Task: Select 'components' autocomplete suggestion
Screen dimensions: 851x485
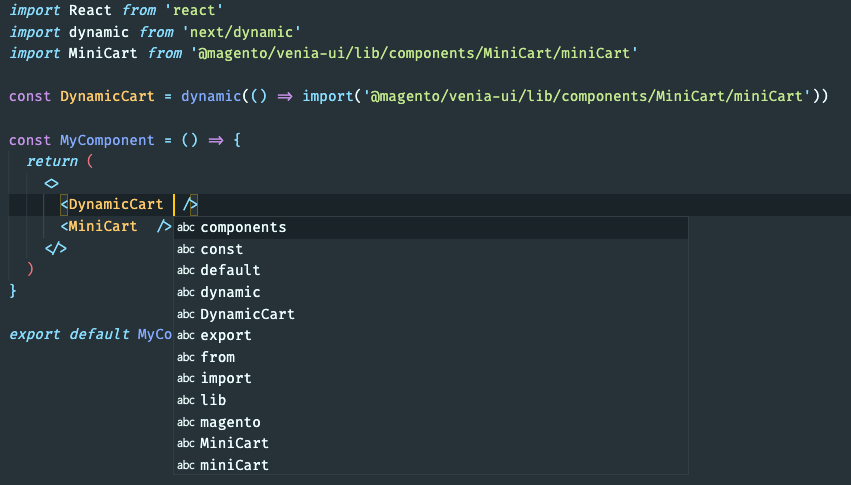Action: tap(430, 227)
